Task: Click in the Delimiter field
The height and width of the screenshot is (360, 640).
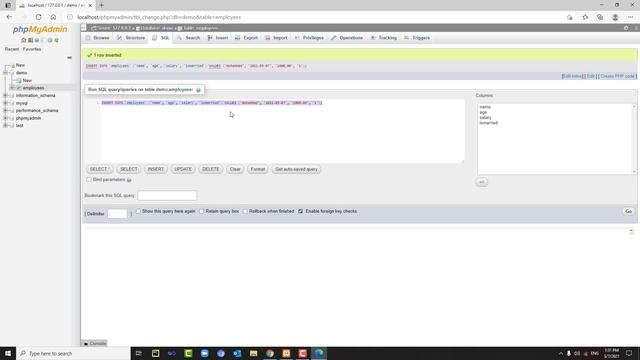Action: click(118, 214)
